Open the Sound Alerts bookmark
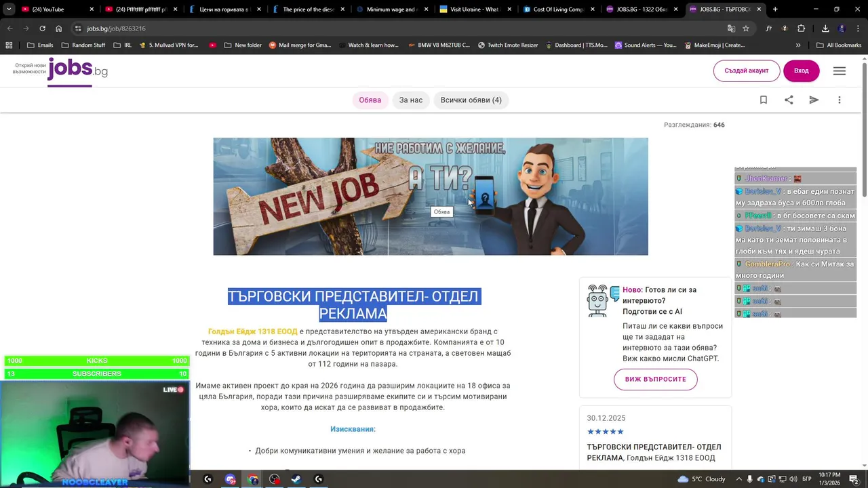 click(646, 45)
